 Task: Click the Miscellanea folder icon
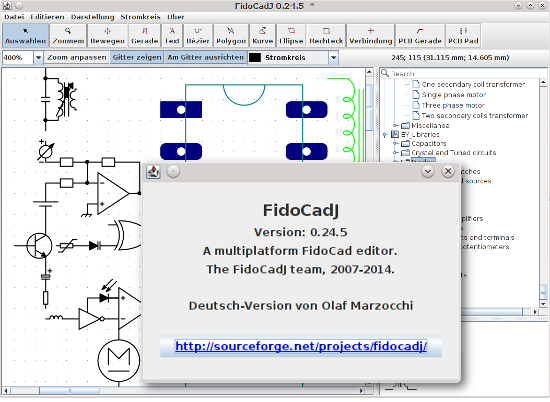405,125
